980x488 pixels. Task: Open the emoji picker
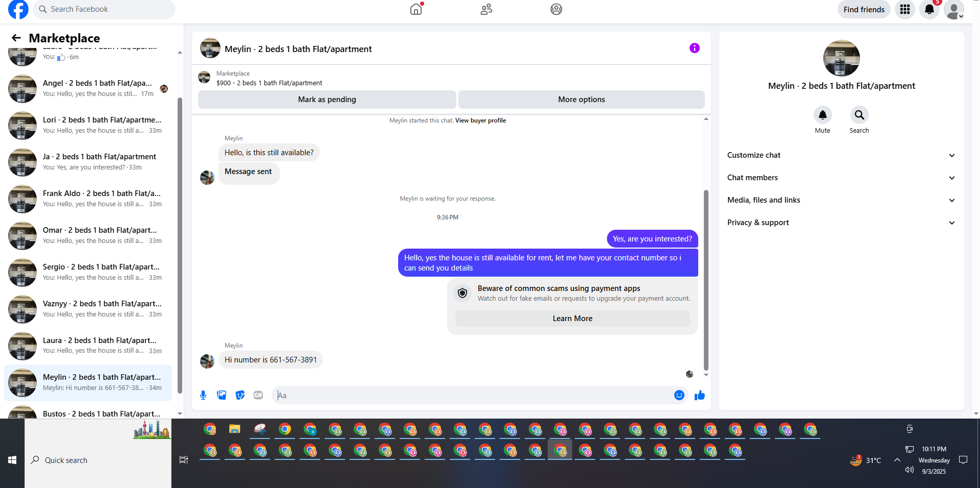(679, 395)
